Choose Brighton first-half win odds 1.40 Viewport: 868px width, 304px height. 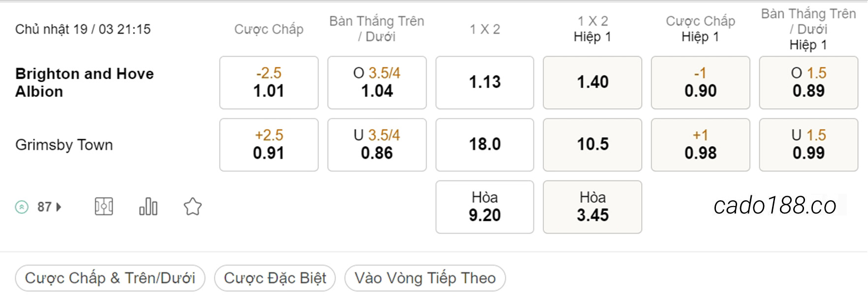coord(592,83)
